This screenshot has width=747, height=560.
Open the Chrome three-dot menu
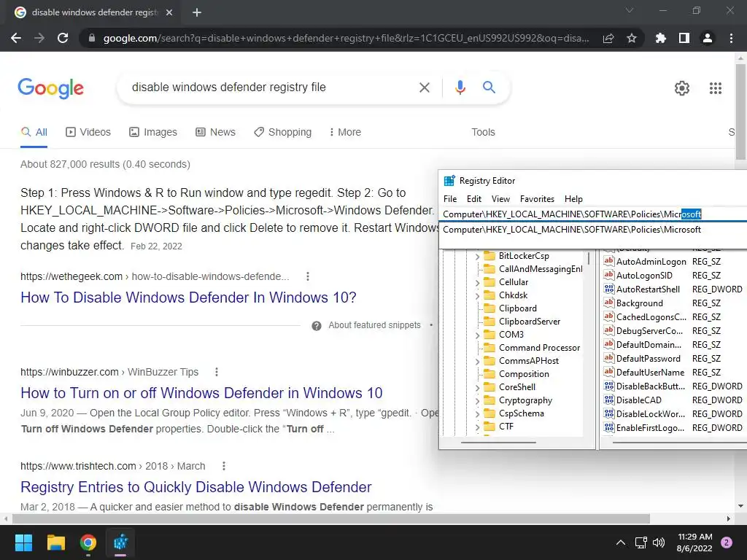731,38
